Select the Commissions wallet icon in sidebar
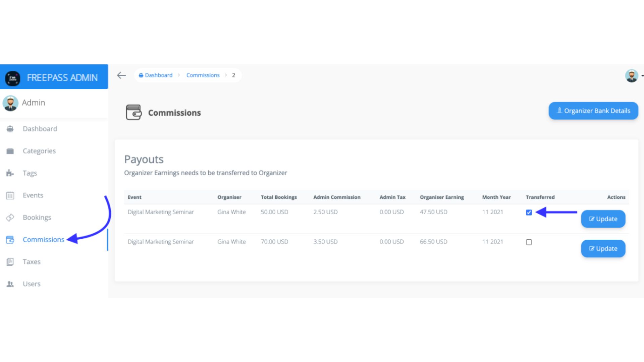The height and width of the screenshot is (362, 644). click(10, 239)
